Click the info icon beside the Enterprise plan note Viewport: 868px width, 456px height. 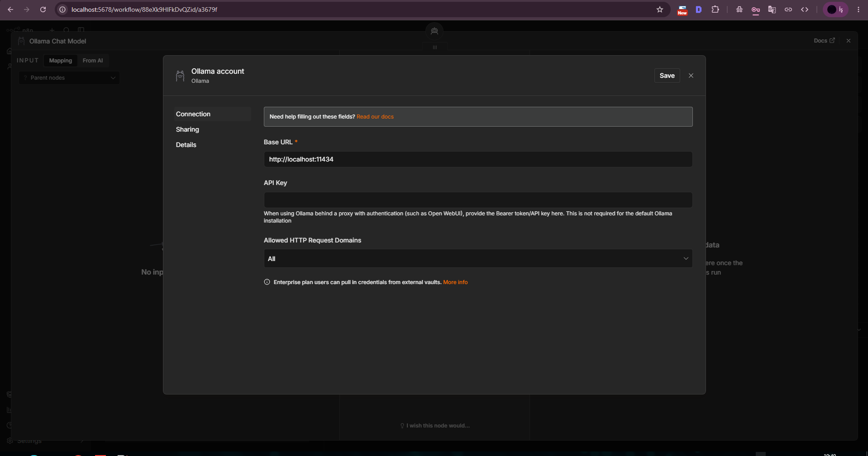[x=267, y=282]
